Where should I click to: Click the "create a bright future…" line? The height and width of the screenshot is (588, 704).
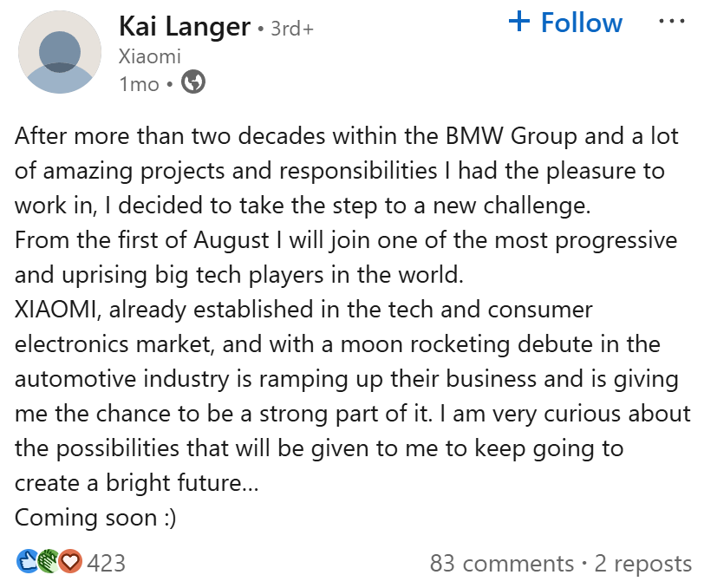click(x=136, y=483)
